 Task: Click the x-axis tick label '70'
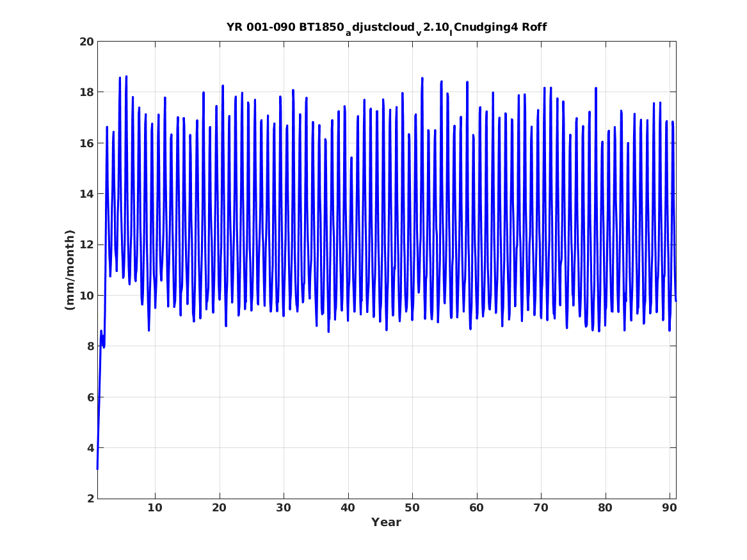(x=541, y=508)
